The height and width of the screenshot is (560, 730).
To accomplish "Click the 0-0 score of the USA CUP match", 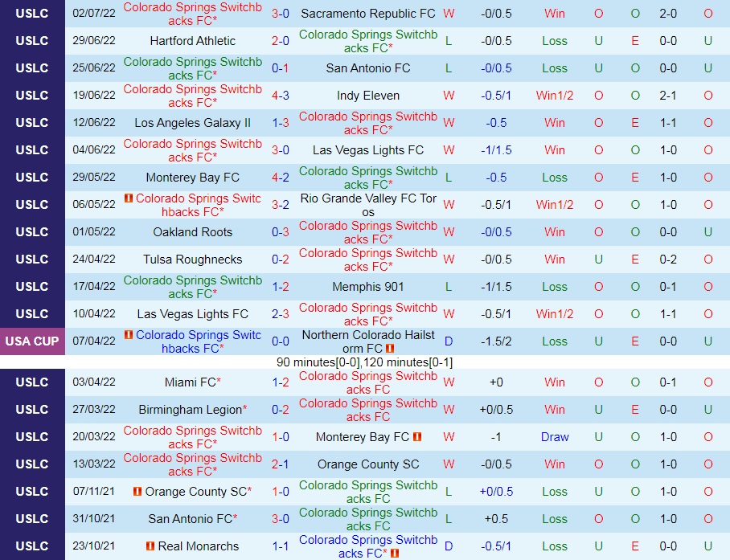I will 281,341.
